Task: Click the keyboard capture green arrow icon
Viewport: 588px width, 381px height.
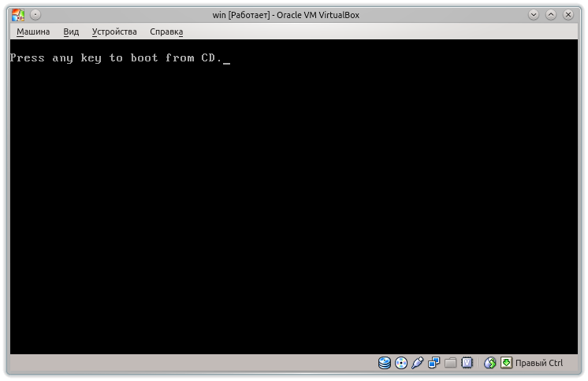Action: [506, 363]
